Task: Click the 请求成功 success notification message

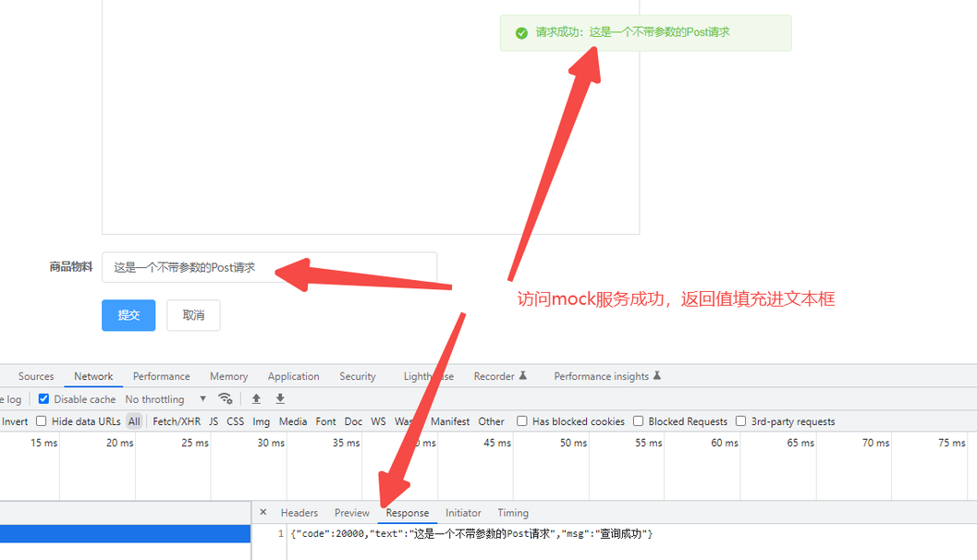Action: coord(645,33)
